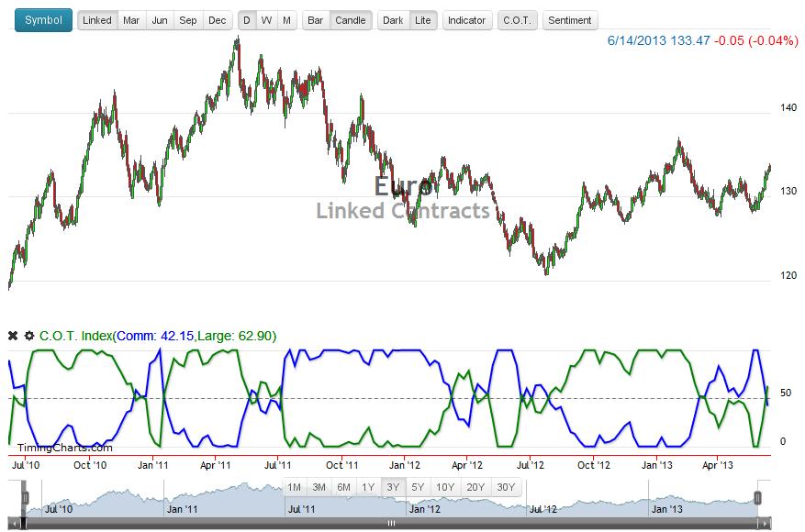Open C.O.T. Index settings gear icon
The height and width of the screenshot is (532, 805).
(29, 336)
